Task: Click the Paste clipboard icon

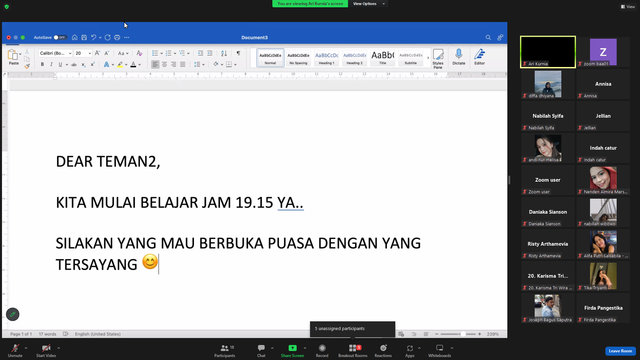Action: coord(13,55)
